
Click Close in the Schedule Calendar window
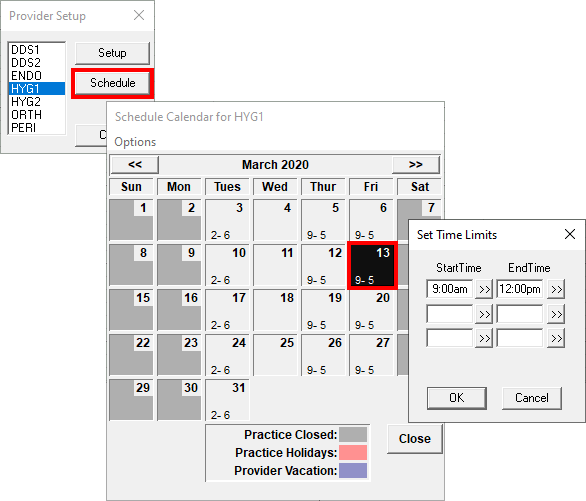click(x=415, y=439)
